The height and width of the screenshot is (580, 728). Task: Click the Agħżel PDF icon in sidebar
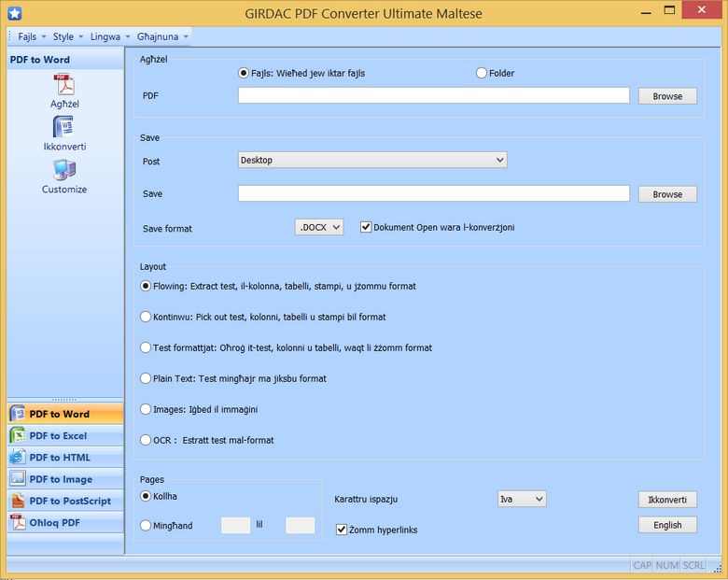(64, 85)
